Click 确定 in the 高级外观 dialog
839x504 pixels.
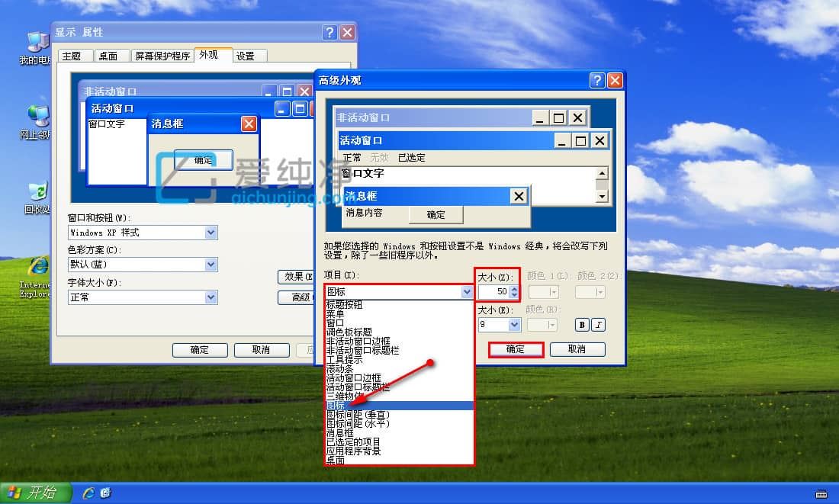coord(516,349)
